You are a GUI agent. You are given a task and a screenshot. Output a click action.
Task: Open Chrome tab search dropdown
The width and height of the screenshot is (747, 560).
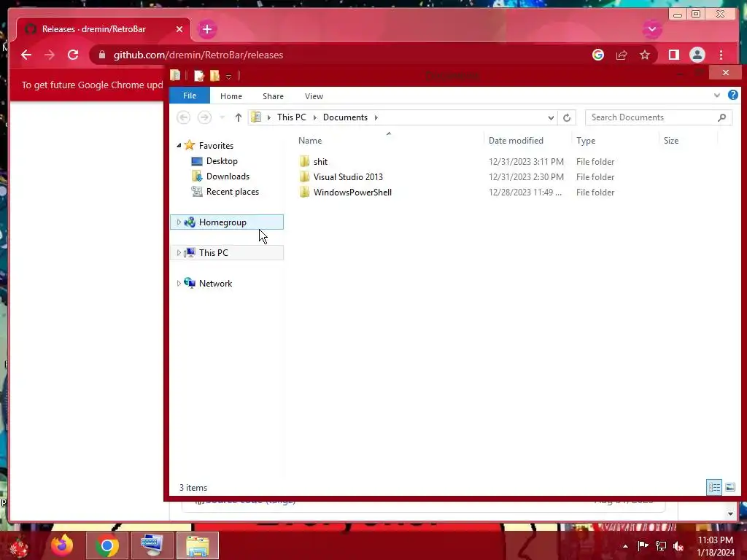click(652, 29)
